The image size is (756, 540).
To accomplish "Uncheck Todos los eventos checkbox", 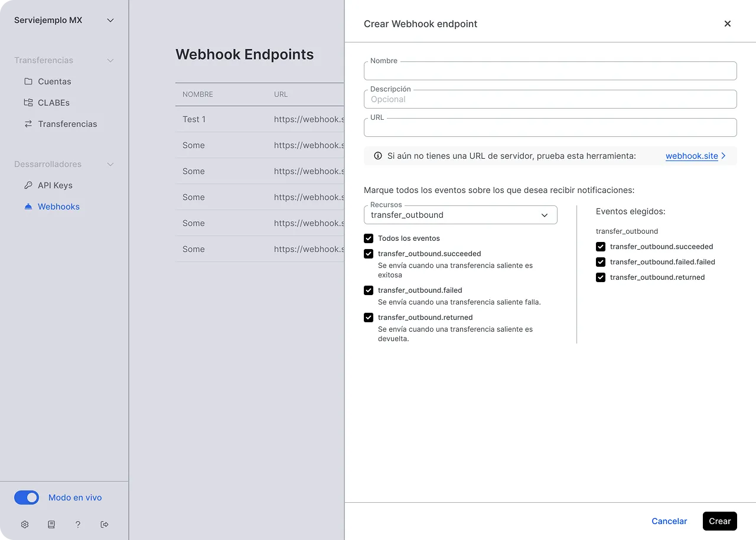I will [x=369, y=238].
